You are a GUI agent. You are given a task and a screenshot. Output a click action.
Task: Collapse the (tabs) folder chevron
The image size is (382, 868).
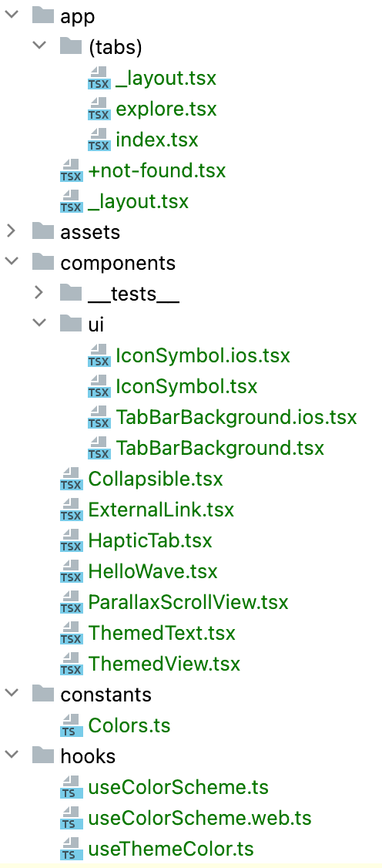(39, 47)
